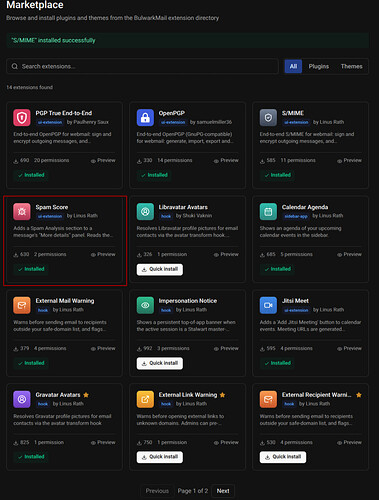
Task: Click the hook tag on Libravatar Avatars
Action: point(166,216)
